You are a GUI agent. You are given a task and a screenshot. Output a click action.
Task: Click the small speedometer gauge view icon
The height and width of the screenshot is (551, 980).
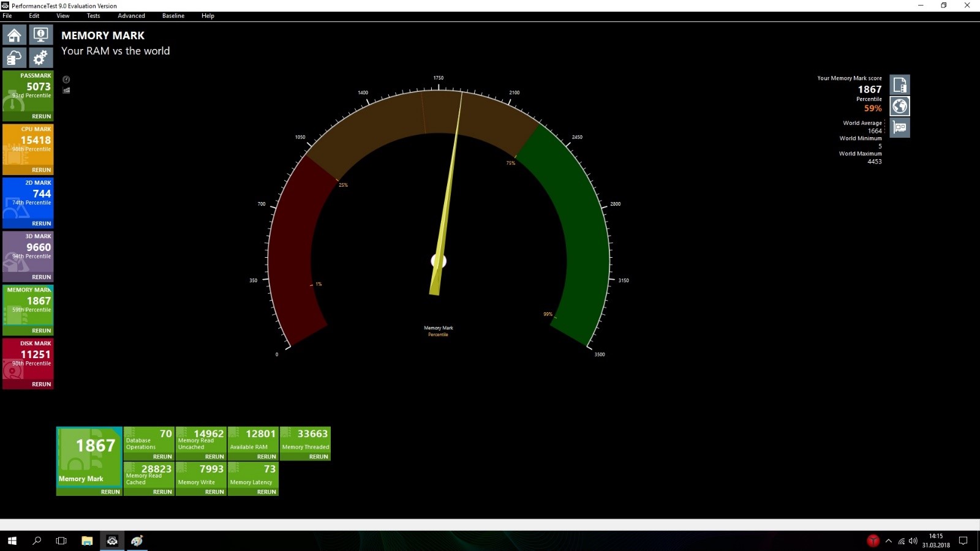66,80
